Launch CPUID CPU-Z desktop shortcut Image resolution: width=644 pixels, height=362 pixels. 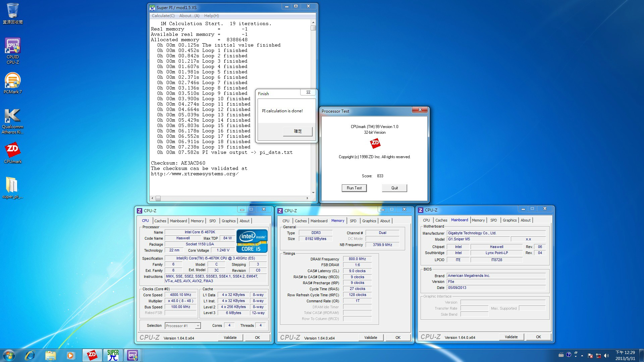13,51
